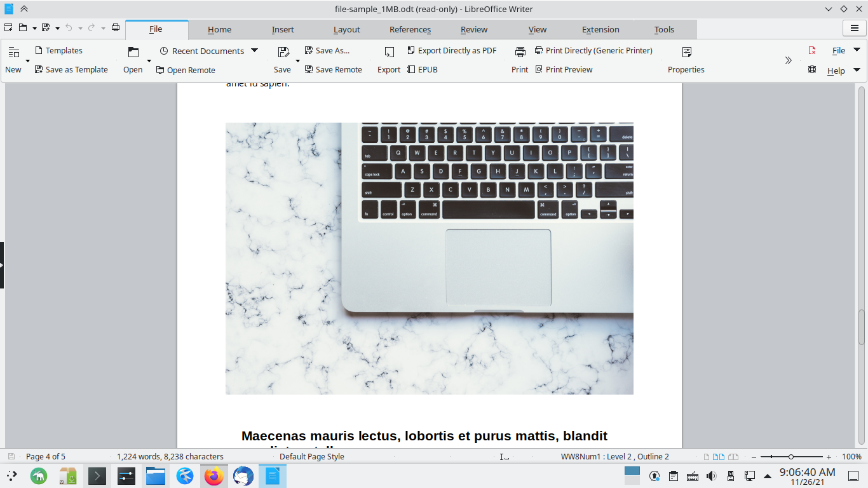Click the large Print button in the ribbon

coord(520,60)
